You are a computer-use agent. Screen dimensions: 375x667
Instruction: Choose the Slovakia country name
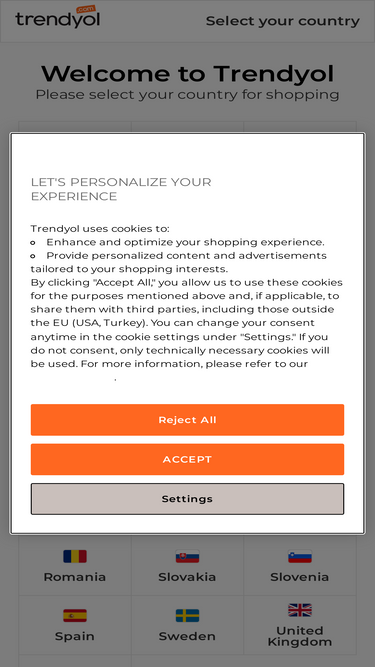pyautogui.click(x=187, y=577)
